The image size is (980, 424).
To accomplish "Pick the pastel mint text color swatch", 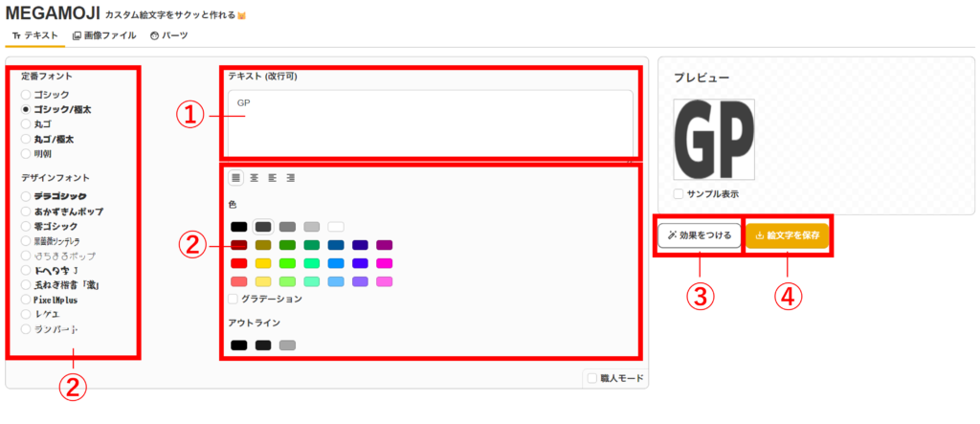I will pyautogui.click(x=312, y=281).
